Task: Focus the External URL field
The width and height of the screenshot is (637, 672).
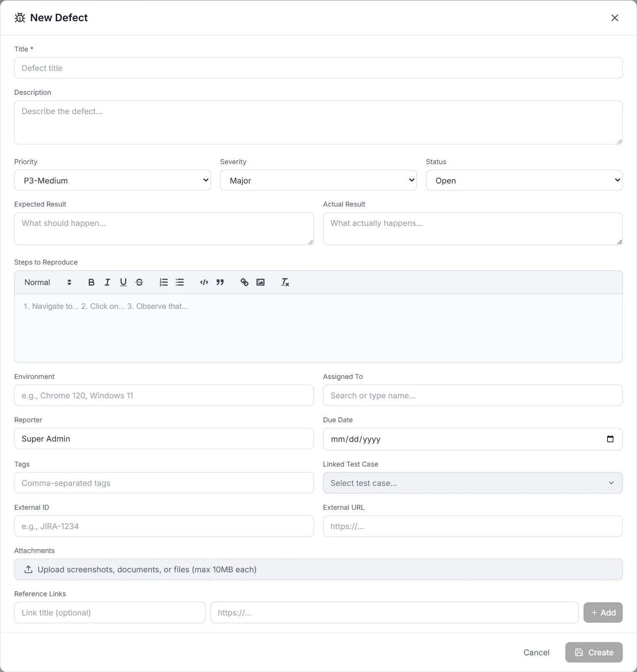Action: click(472, 526)
